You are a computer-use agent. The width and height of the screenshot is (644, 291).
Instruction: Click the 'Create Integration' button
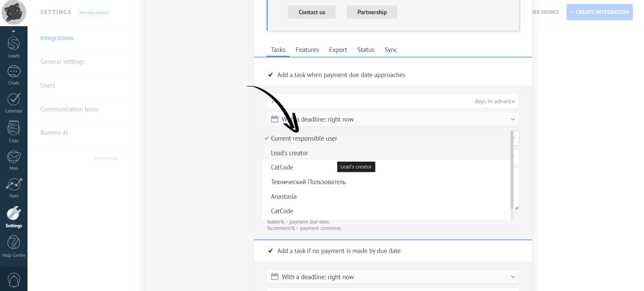point(599,12)
